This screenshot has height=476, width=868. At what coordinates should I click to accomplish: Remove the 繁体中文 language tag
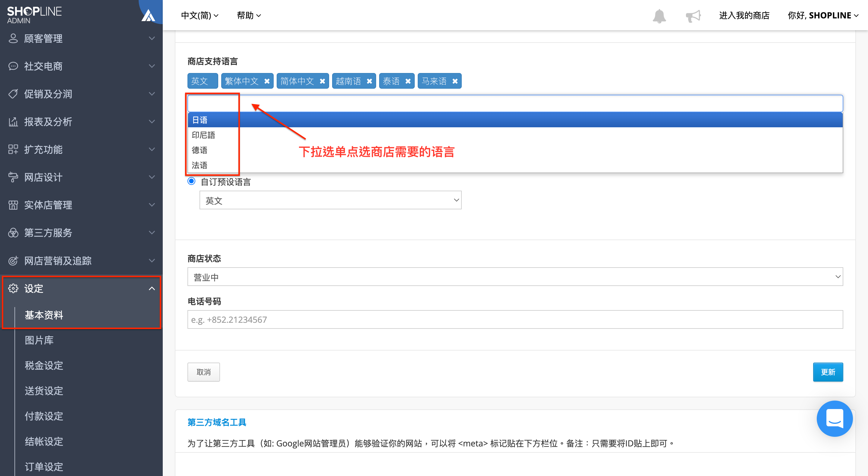pos(266,81)
